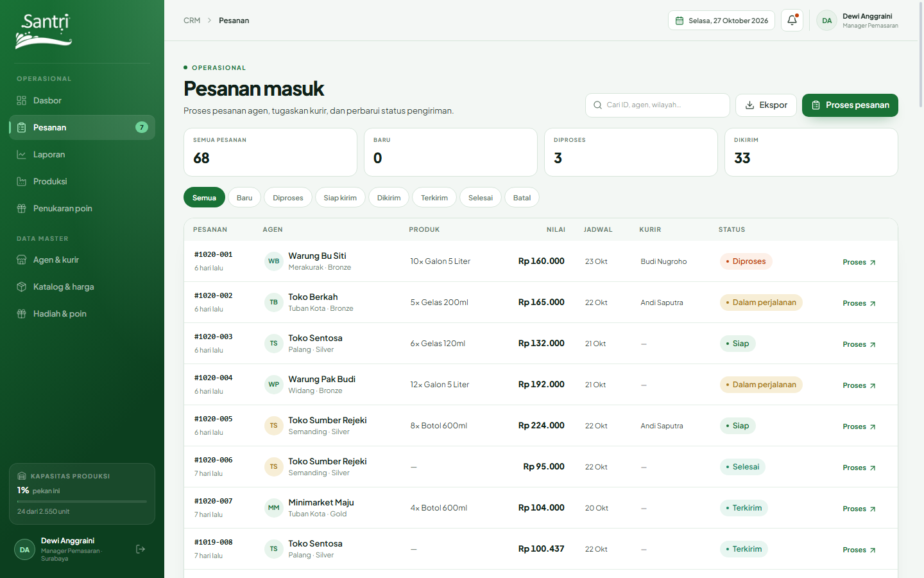Focus the Cari ID, agen, wilayah search field
This screenshot has width=924, height=578.
click(658, 105)
